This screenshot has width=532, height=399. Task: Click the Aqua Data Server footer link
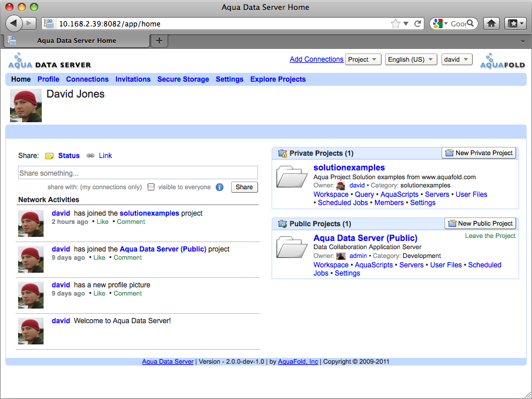(168, 361)
